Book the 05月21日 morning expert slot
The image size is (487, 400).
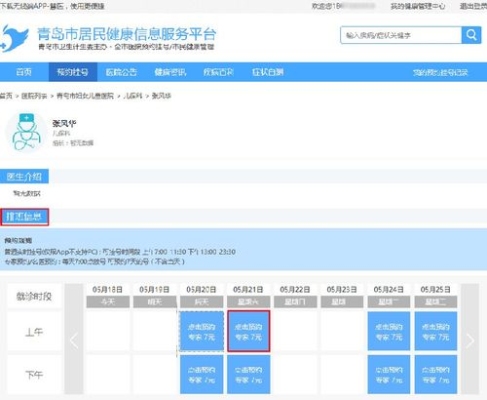tap(249, 331)
